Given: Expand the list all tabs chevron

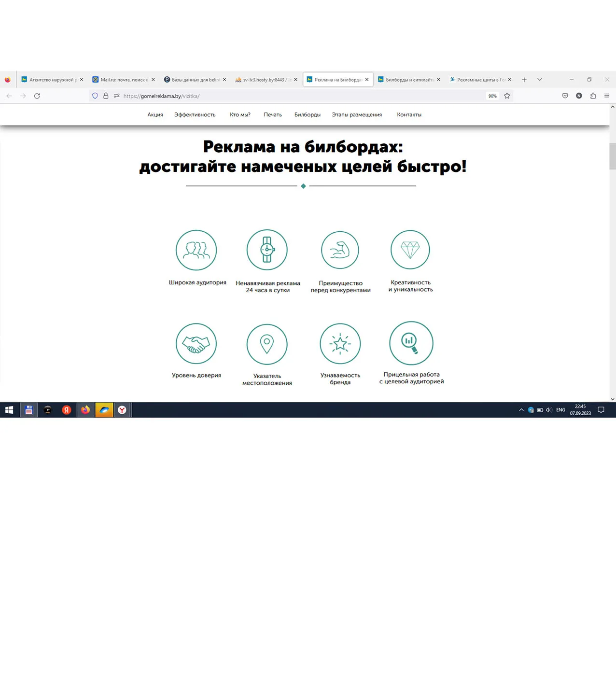Looking at the screenshot, I should pos(540,80).
